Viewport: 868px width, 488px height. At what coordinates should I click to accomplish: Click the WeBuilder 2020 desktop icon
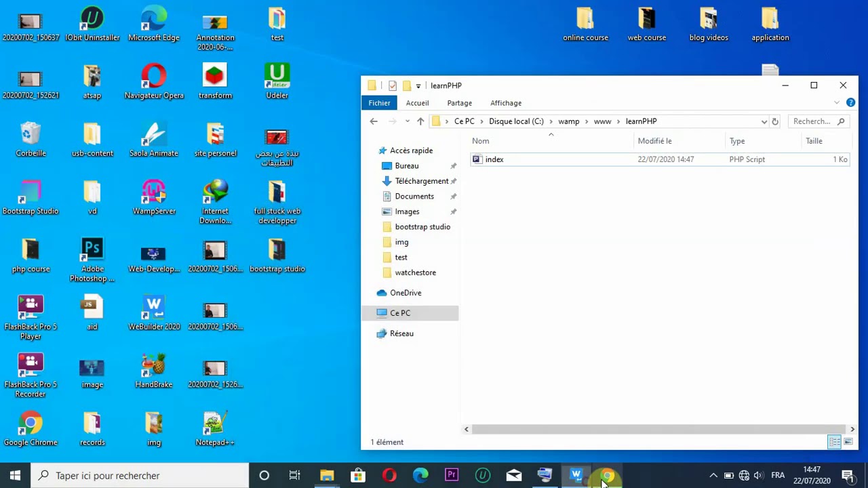[154, 312]
